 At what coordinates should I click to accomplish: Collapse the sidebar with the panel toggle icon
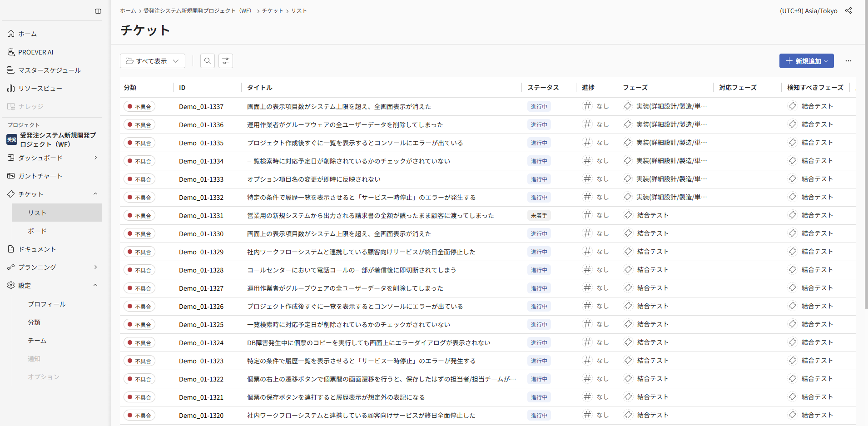click(x=98, y=11)
